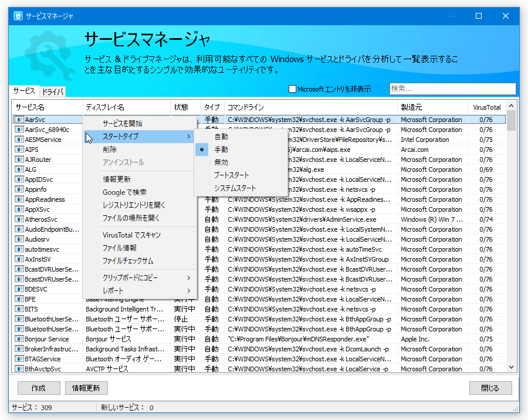528x420 pixels.
Task: Sort by コマンドライン column header
Action: (311, 107)
